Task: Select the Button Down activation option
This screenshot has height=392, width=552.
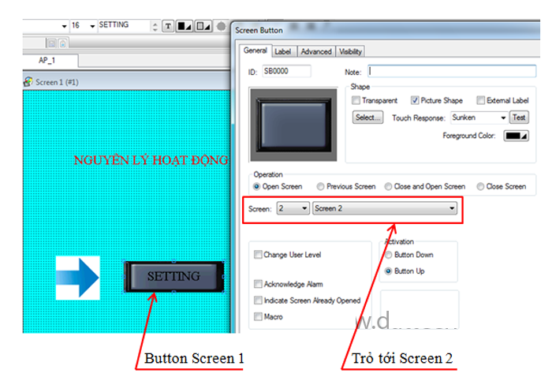Action: [388, 255]
